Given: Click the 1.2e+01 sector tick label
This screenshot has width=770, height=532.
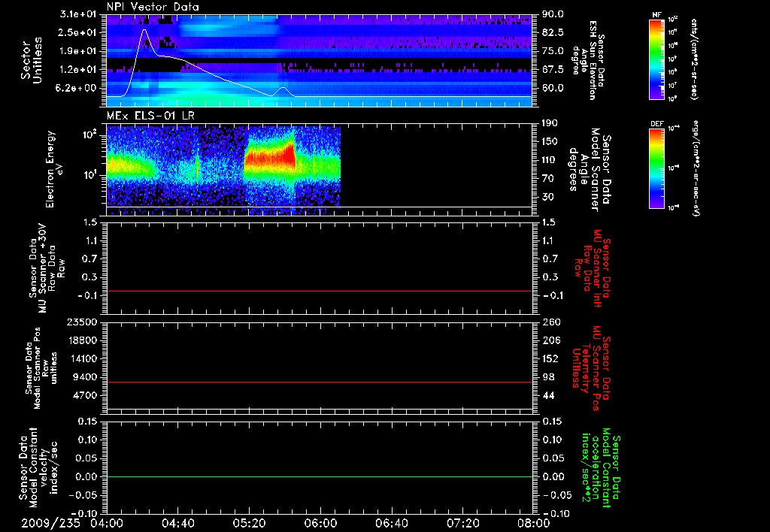Looking at the screenshot, I should pyautogui.click(x=79, y=70).
